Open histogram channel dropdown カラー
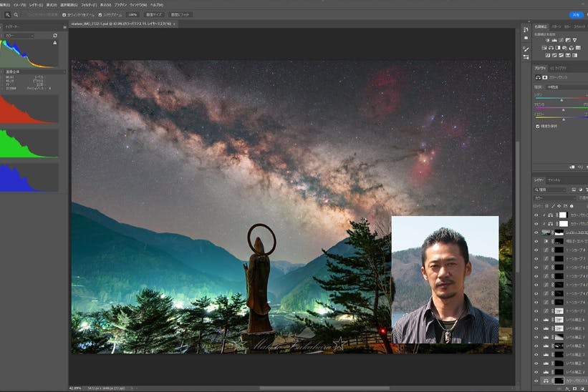588x392 pixels. 19,36
